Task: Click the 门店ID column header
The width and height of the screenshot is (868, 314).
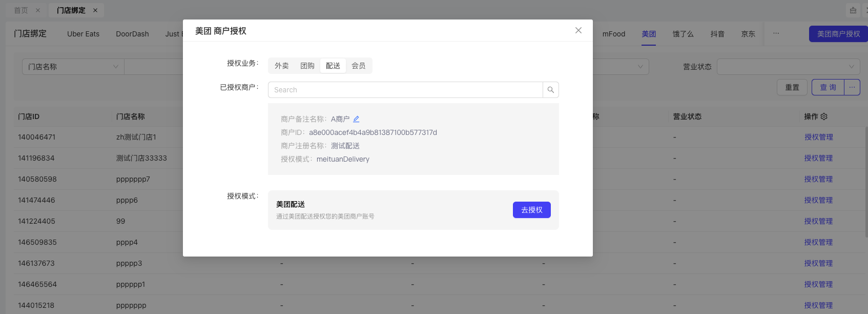Action: point(29,116)
